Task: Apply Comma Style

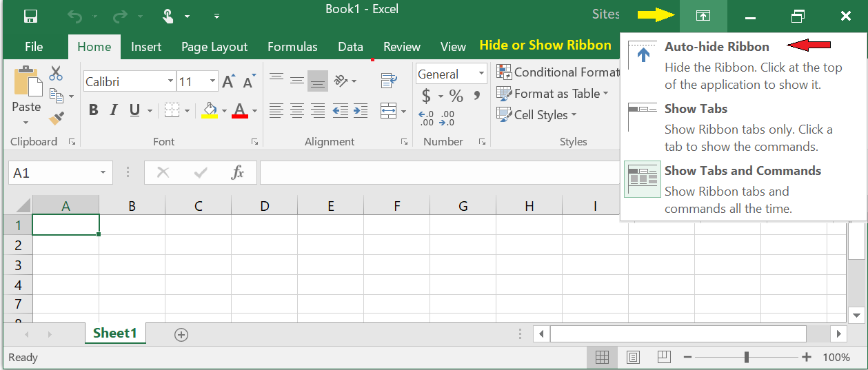Action: (x=477, y=96)
